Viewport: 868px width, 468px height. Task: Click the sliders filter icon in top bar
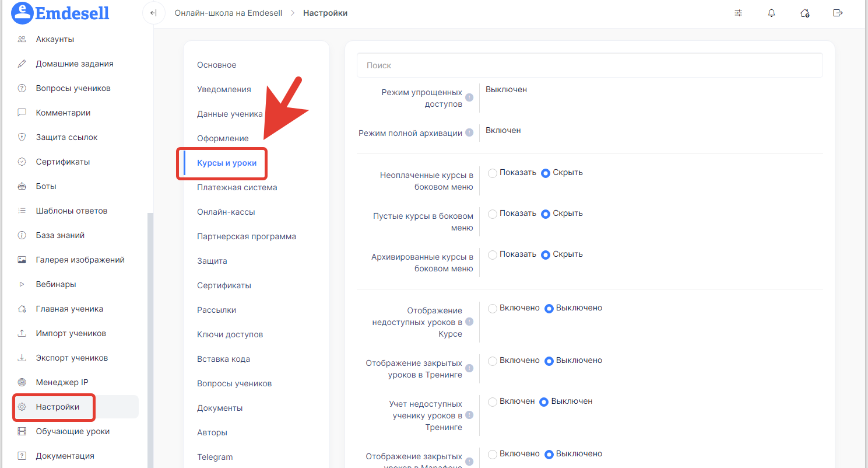[739, 13]
